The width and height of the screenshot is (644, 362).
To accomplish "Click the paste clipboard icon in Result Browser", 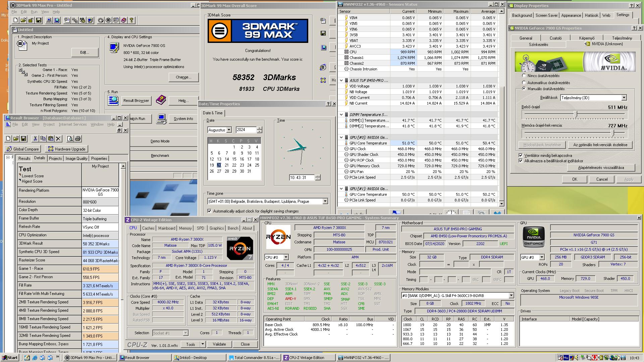I will [51, 138].
